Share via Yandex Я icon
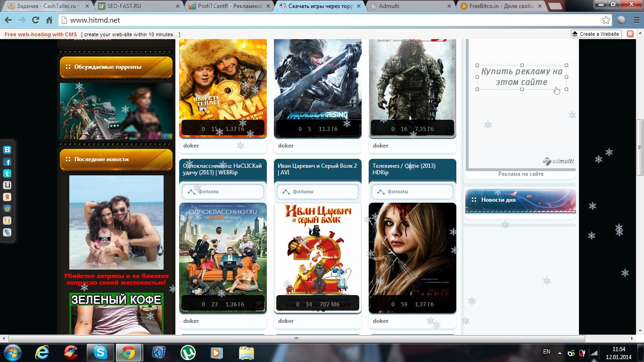Image resolution: width=644 pixels, height=362 pixels. pos(7,197)
